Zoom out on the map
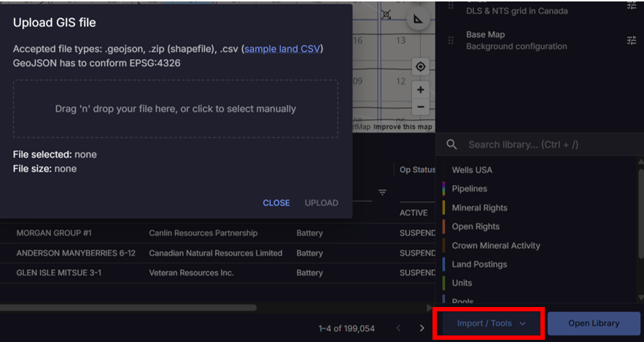Screen dimensions: 644x342 [x=420, y=106]
